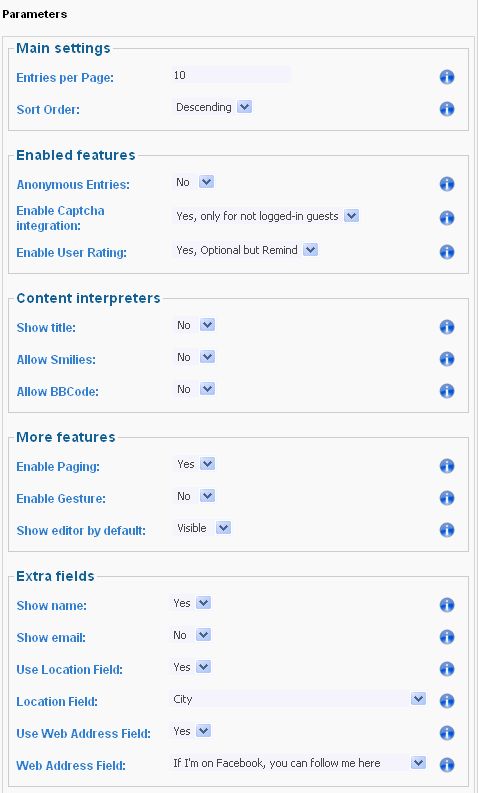Open the Show title dropdown
Image resolution: width=478 pixels, height=793 pixels.
[195, 325]
